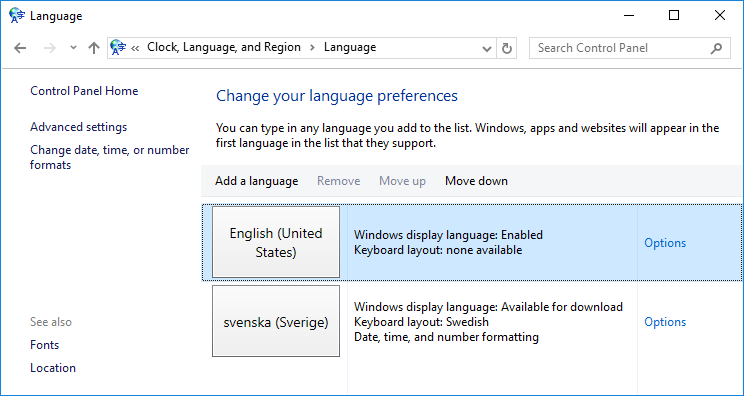Image resolution: width=744 pixels, height=396 pixels.
Task: Open Change date, time, or number formats
Action: (110, 157)
